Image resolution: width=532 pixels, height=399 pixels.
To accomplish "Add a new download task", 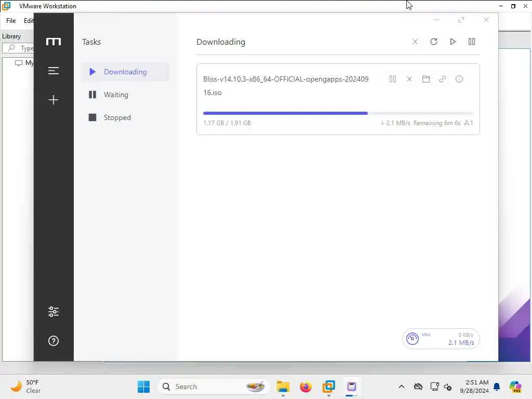I will point(54,100).
